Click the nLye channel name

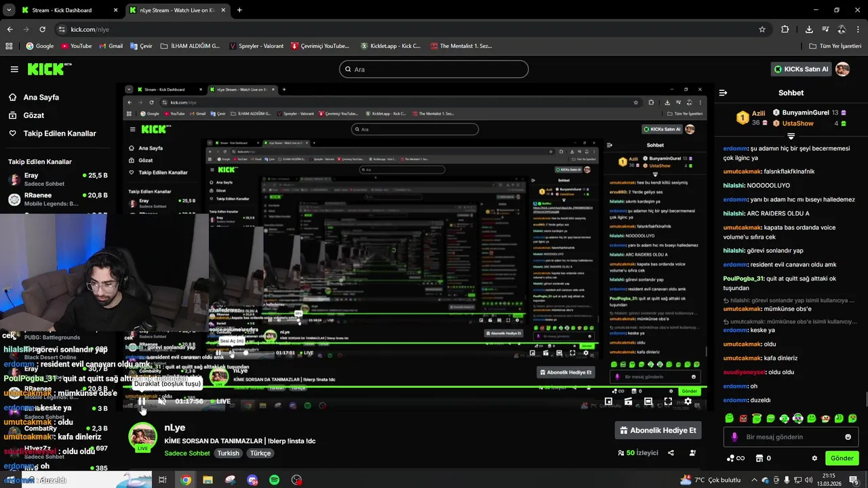[x=174, y=428]
